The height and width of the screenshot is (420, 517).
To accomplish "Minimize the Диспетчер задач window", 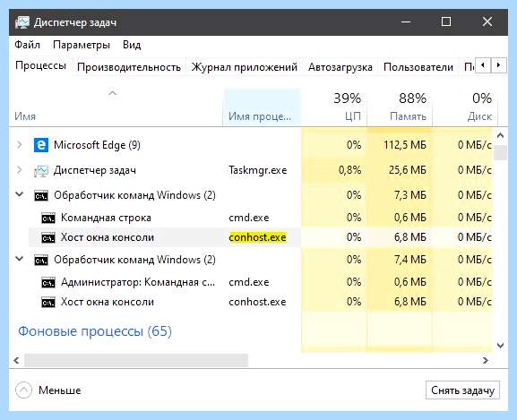I will tap(406, 22).
